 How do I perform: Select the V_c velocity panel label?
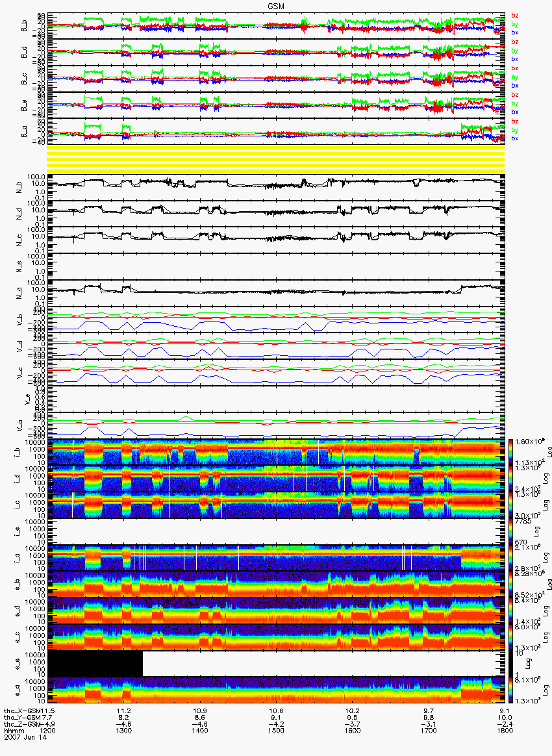pos(19,372)
